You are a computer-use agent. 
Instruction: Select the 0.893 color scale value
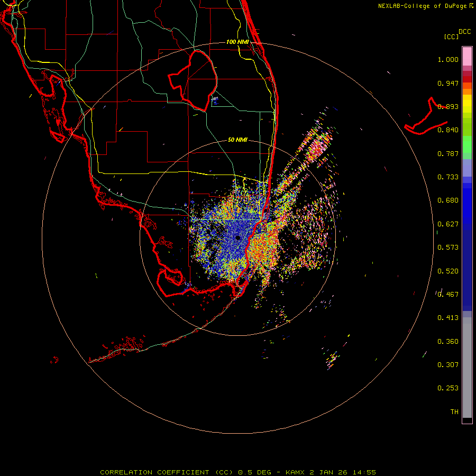coord(448,106)
